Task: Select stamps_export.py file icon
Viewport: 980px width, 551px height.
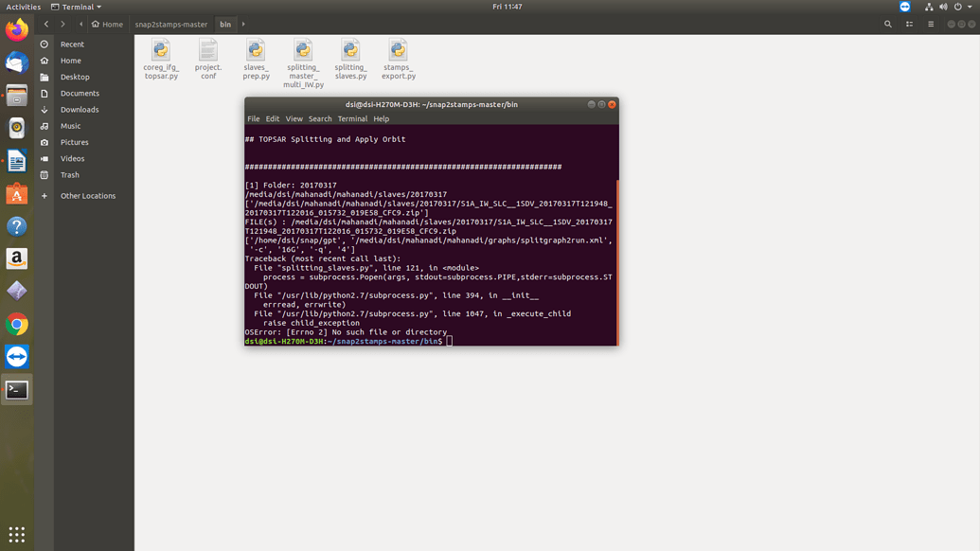Action: tap(398, 51)
